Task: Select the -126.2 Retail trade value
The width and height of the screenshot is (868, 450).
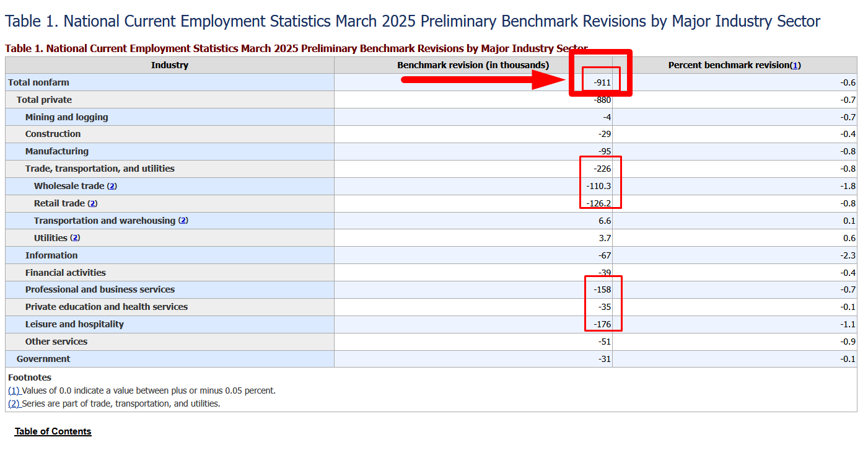Action: point(598,203)
